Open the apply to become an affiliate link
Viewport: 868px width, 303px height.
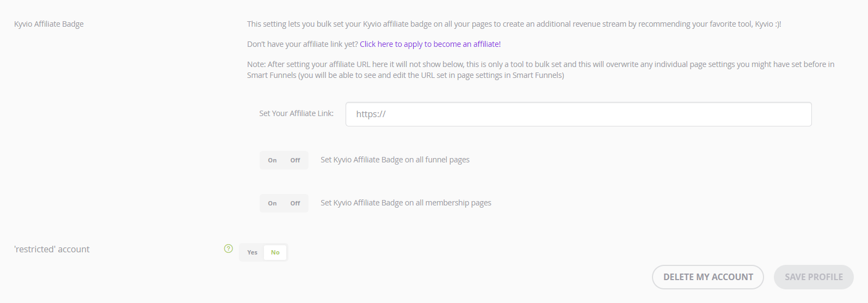click(x=430, y=44)
